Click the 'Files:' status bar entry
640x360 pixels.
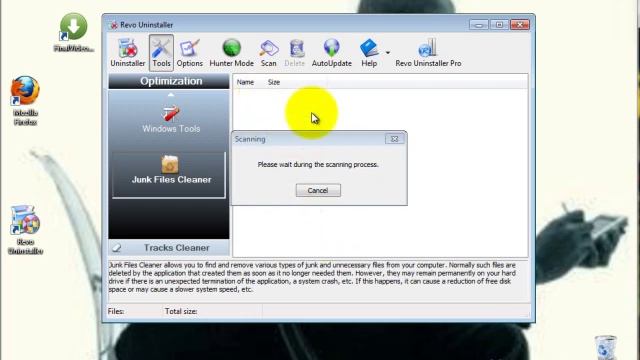coord(116,311)
